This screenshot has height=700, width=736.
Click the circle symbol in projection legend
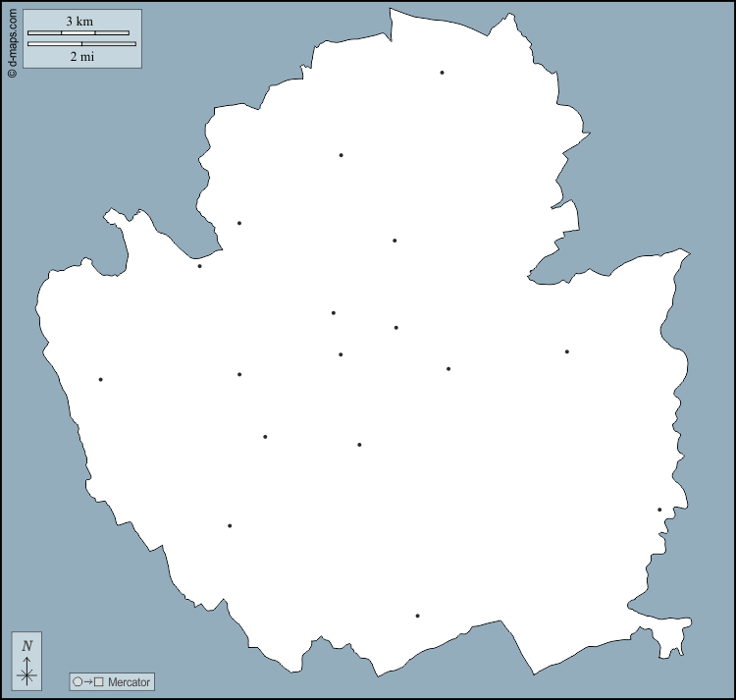click(77, 681)
